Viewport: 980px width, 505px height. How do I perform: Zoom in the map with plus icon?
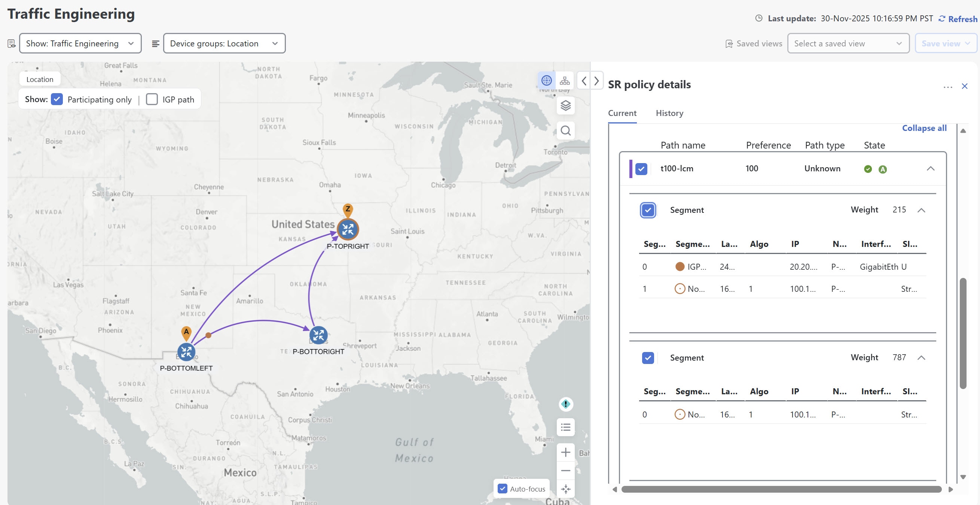pos(566,452)
